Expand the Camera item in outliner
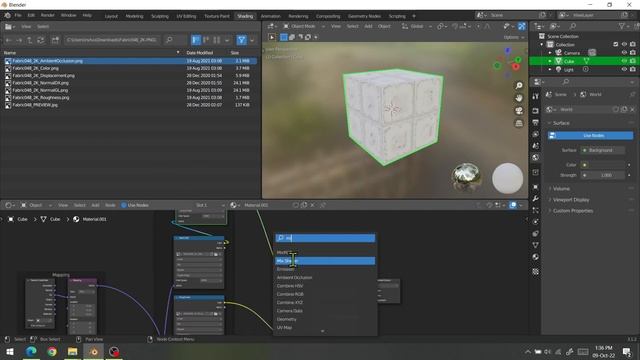640x360 pixels. pyautogui.click(x=550, y=53)
